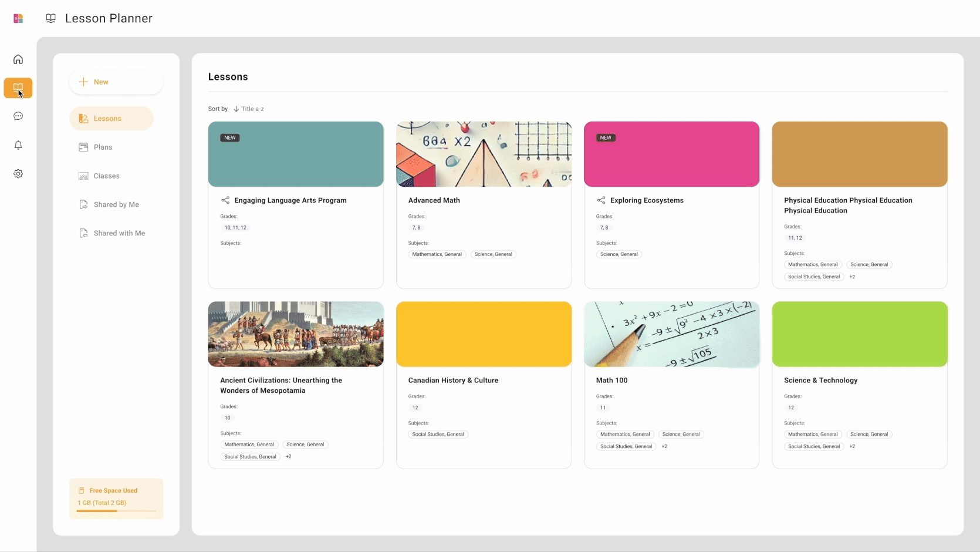
Task: Expand +2 subjects on Ancient Civilizations card
Action: [x=288, y=457]
